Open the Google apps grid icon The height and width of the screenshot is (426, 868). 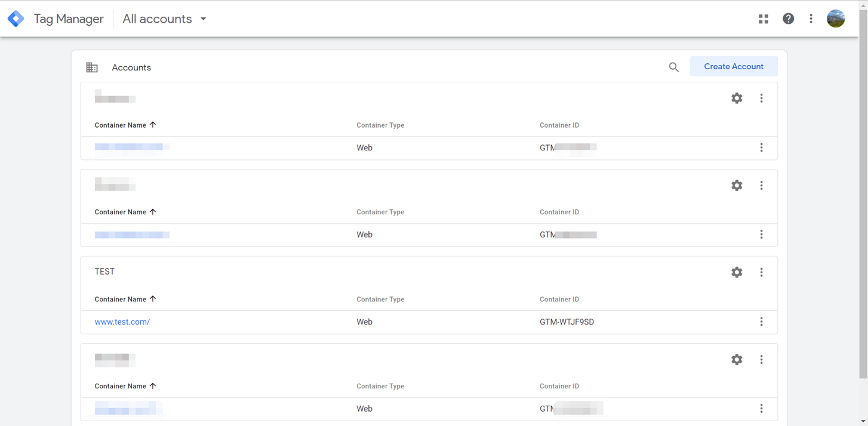pyautogui.click(x=764, y=19)
